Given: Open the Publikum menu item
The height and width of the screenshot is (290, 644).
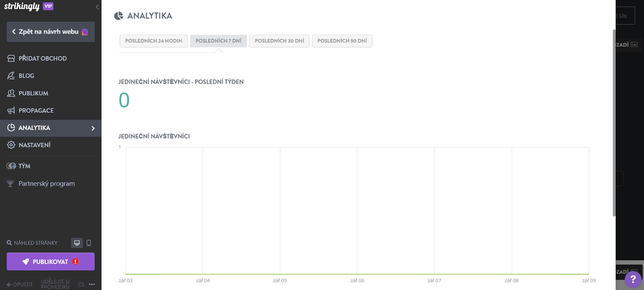Looking at the screenshot, I should click(x=50, y=93).
